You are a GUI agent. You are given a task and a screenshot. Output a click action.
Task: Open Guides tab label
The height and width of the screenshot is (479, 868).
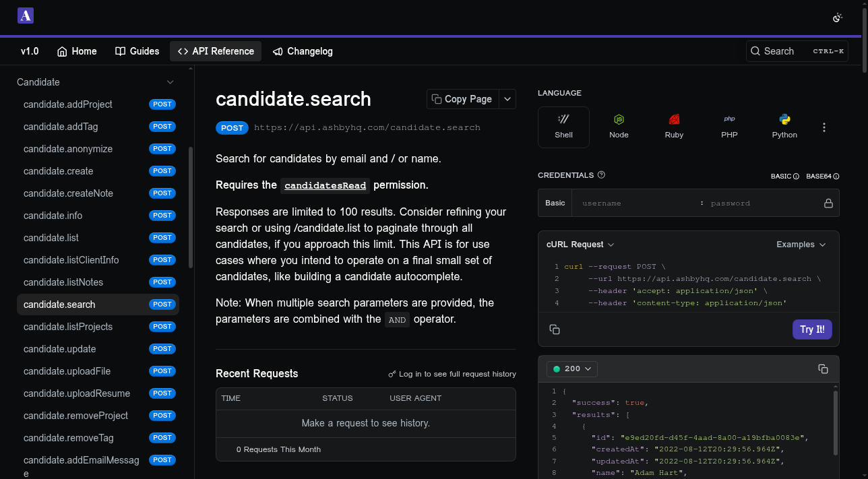(x=145, y=51)
